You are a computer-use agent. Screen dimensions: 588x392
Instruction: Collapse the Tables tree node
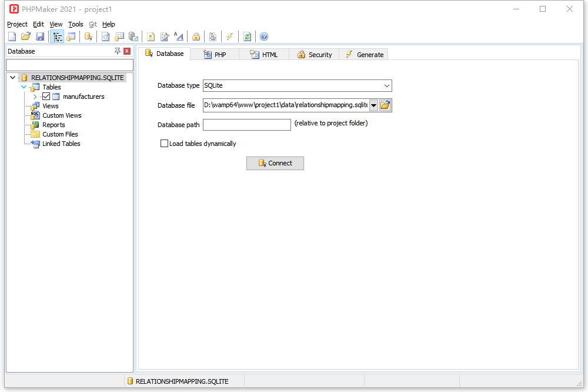point(24,87)
